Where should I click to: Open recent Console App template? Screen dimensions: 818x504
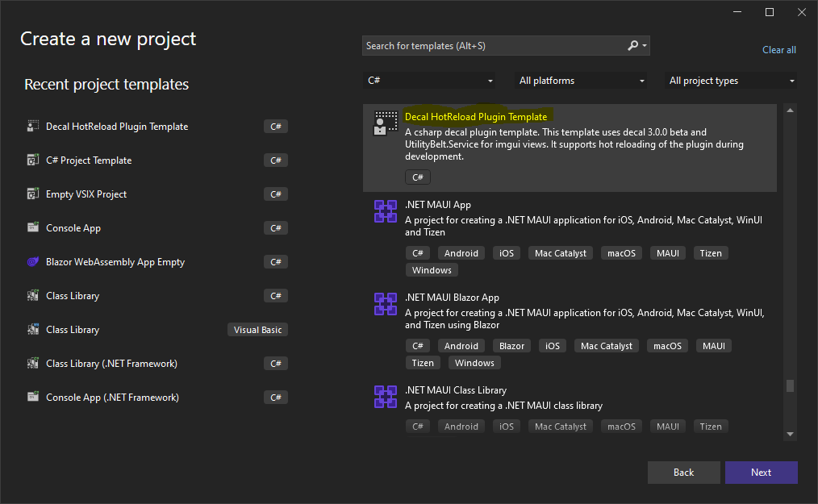[x=157, y=228]
